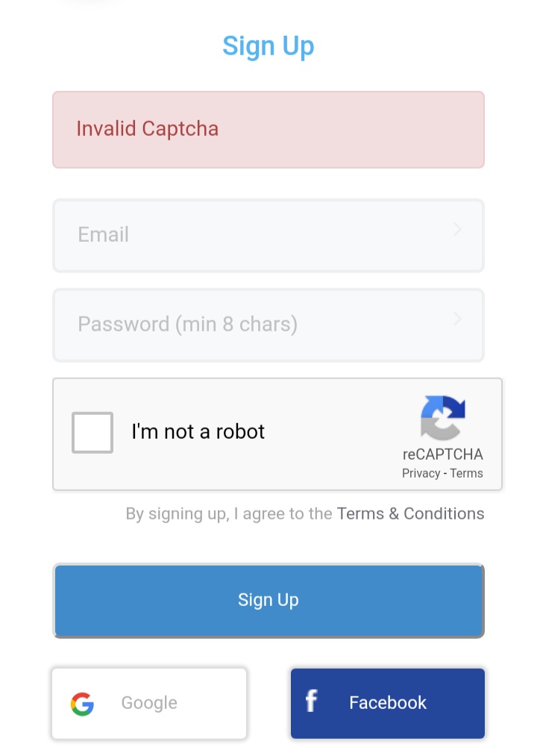Screen dimensions: 537x756
Task: Open the Terms & Conditions link
Action: point(410,513)
